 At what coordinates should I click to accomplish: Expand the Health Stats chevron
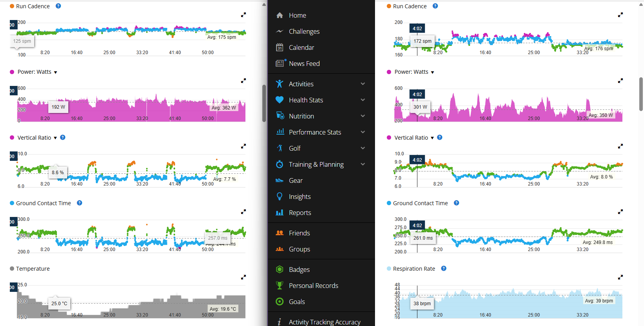click(x=363, y=100)
